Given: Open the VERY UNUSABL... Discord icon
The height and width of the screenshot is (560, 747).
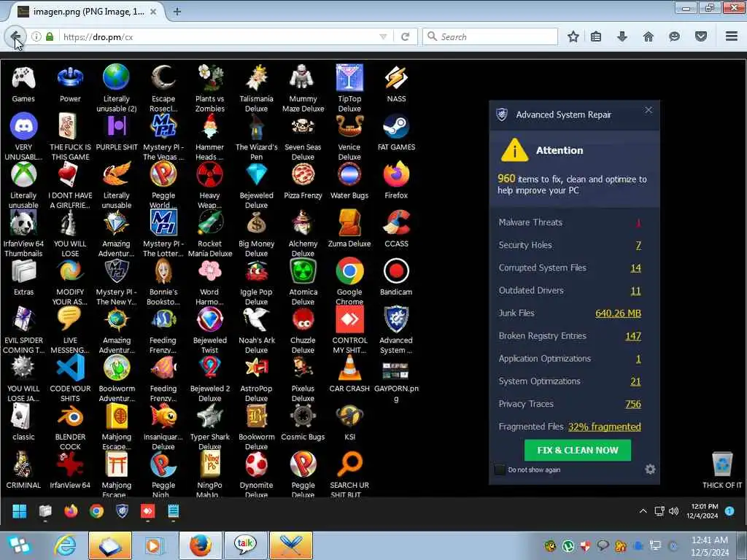Looking at the screenshot, I should pyautogui.click(x=23, y=127).
